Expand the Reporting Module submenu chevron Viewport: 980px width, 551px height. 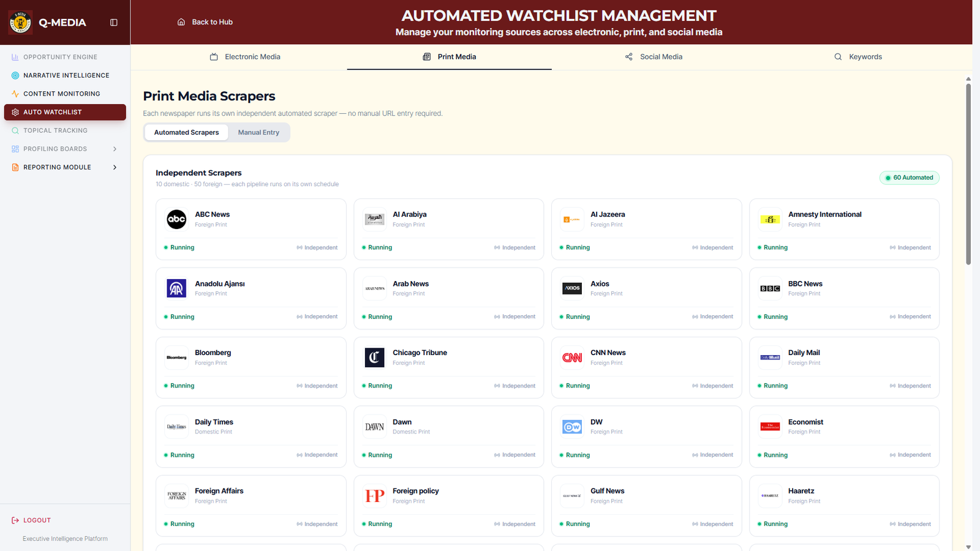click(x=115, y=167)
